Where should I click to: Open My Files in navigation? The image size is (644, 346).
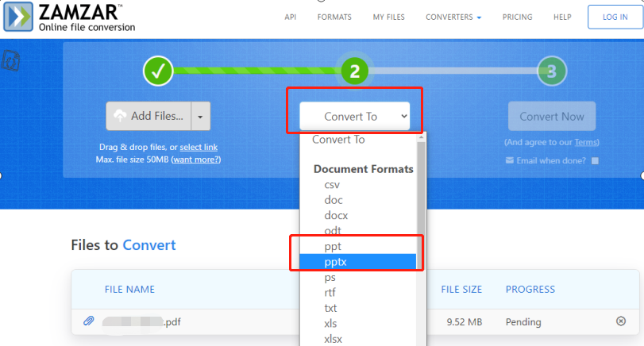tap(388, 17)
